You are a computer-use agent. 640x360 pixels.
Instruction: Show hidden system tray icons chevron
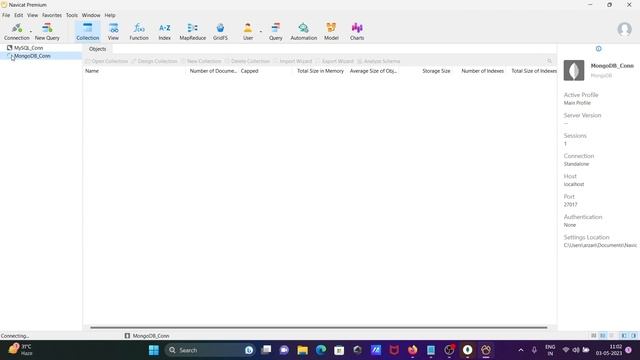[x=521, y=350]
